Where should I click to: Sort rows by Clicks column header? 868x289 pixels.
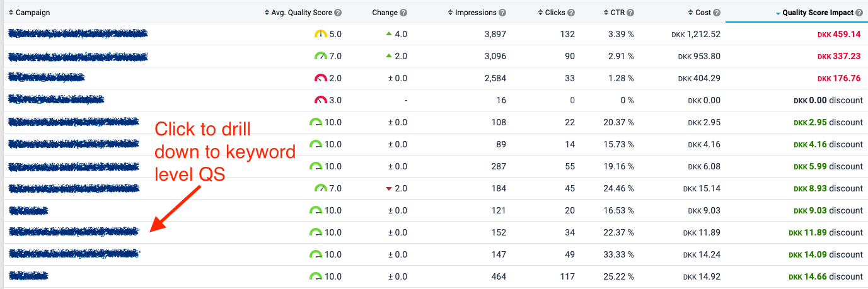tap(555, 13)
